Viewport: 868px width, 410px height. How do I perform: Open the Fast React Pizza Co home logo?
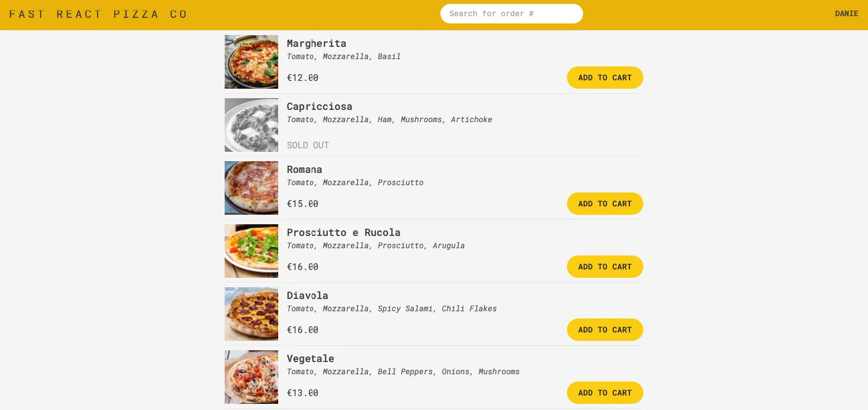point(98,14)
